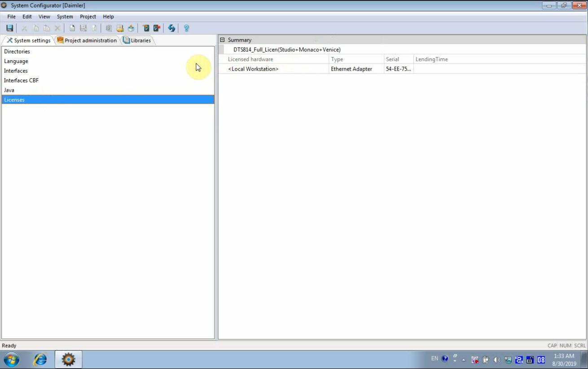Click the toolbar icon left of red-flag icon
The width and height of the screenshot is (588, 369).
[145, 28]
